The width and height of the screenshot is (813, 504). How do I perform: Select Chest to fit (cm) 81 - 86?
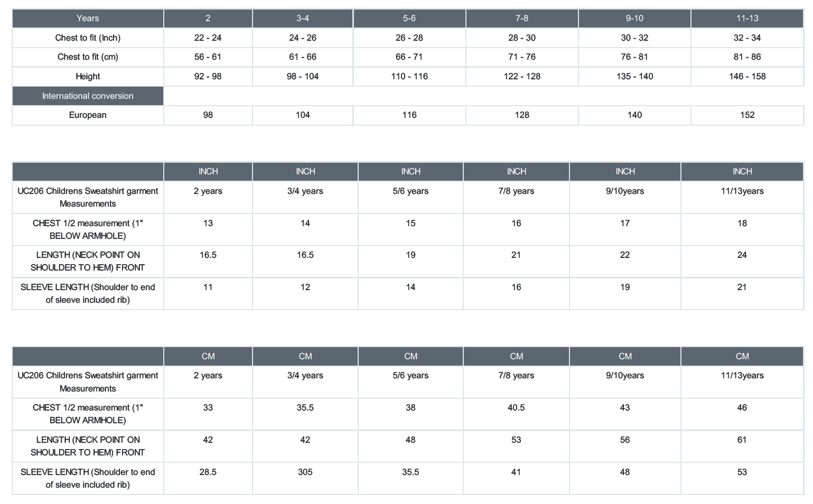point(747,57)
